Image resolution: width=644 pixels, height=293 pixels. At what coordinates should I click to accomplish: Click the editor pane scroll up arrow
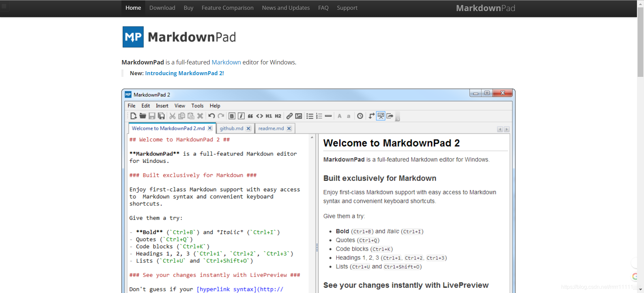312,137
